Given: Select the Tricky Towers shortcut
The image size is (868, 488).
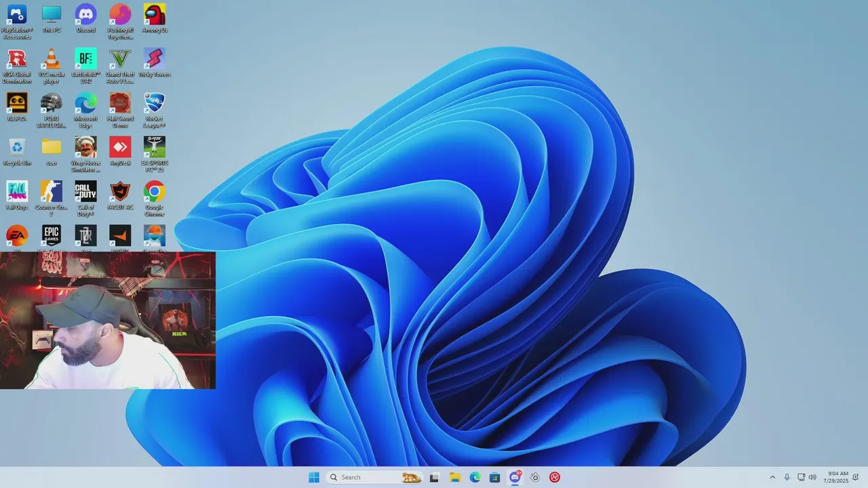Looking at the screenshot, I should tap(155, 62).
